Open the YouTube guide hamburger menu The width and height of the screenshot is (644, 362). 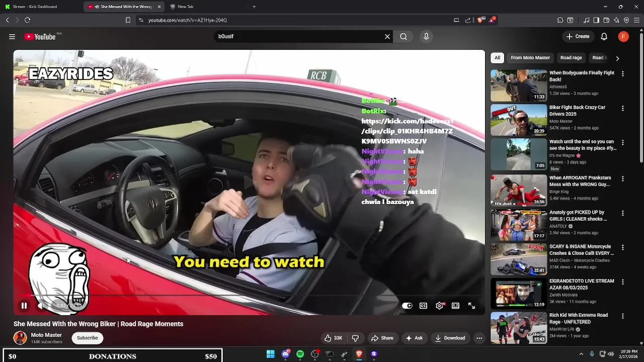click(x=12, y=36)
